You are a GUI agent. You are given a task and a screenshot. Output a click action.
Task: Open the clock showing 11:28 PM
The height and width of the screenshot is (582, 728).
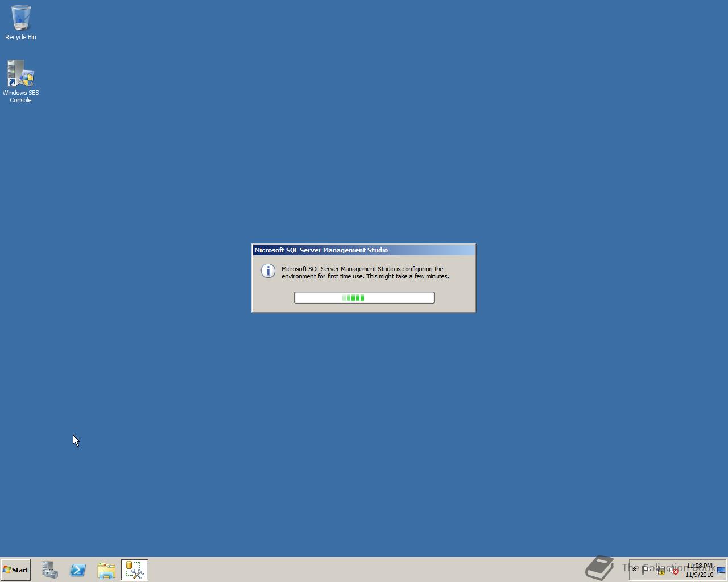pos(699,570)
